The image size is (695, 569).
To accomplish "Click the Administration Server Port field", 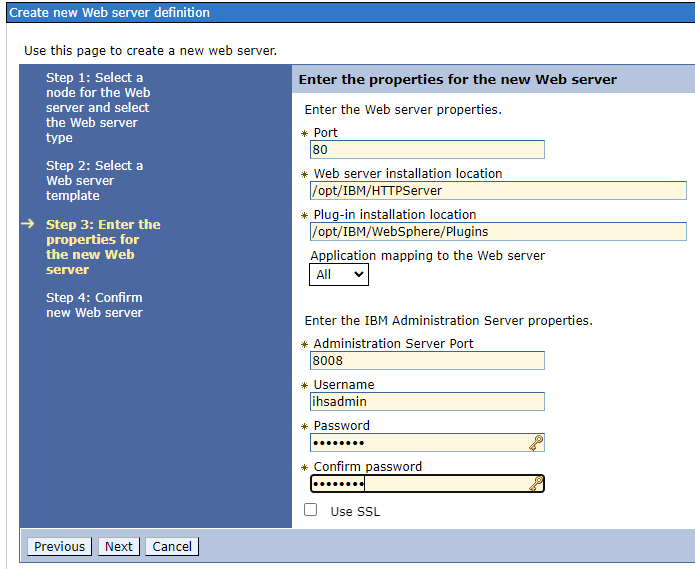I will [x=427, y=361].
